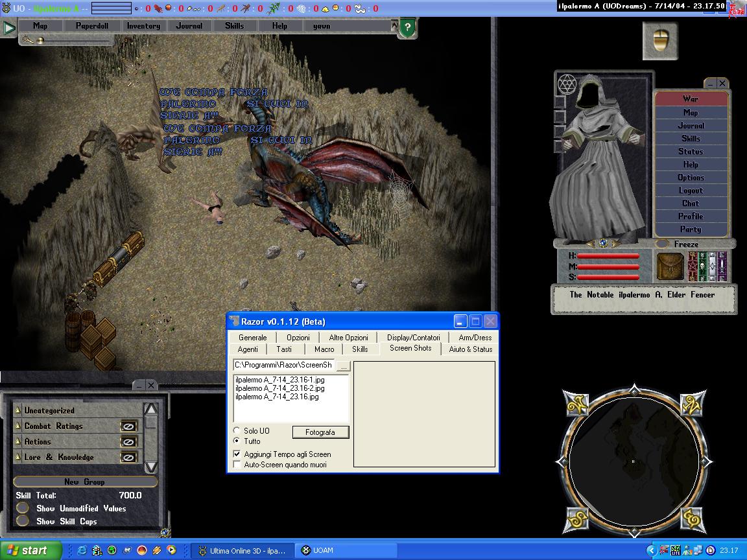Open the backpack on the paperdoll
This screenshot has width=747, height=560.
pos(670,266)
